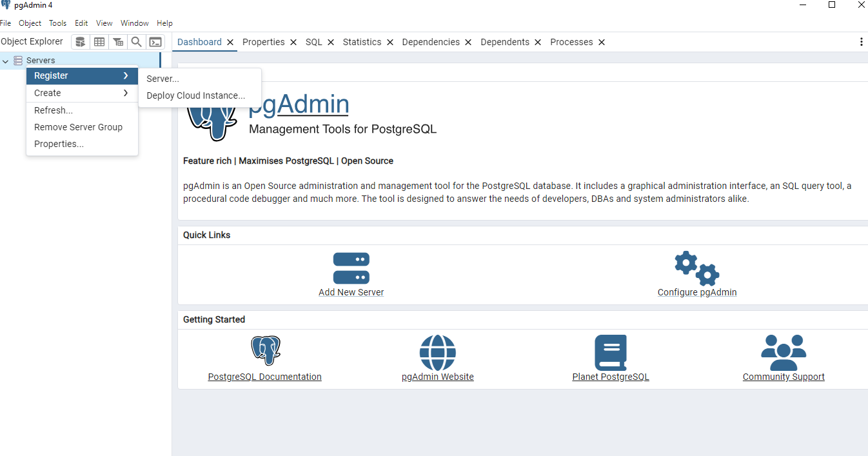Screen dimensions: 868x456
Task: Click the Configure pgAdmin gears icon
Action: 697,268
